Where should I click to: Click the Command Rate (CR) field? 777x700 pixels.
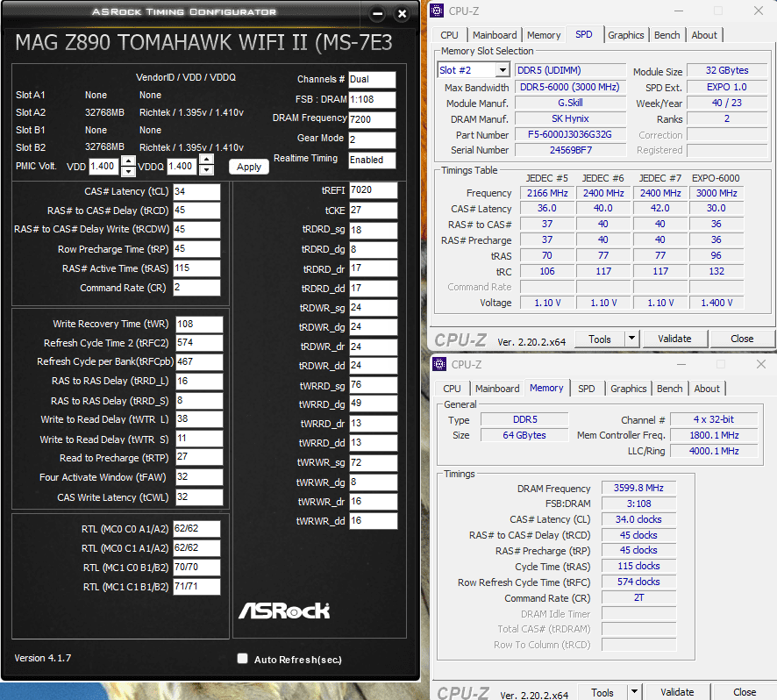[x=196, y=288]
